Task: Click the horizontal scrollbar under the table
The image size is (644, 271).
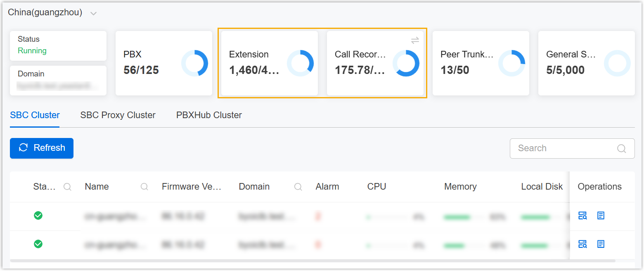Action: coord(312,261)
